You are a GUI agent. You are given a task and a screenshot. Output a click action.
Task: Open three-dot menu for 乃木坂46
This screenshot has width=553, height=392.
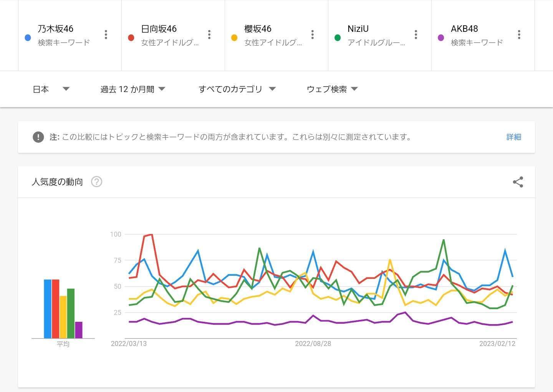coord(106,35)
